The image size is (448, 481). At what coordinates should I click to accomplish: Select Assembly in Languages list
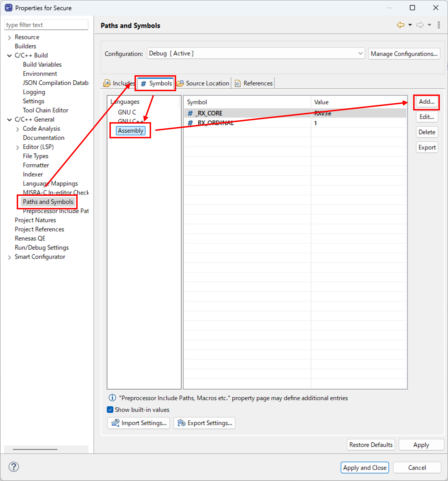click(x=130, y=131)
